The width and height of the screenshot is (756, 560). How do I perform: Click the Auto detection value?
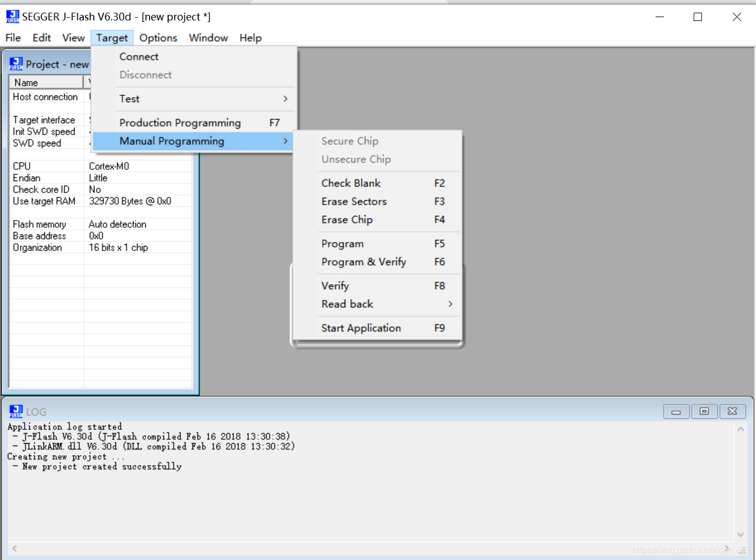point(118,224)
